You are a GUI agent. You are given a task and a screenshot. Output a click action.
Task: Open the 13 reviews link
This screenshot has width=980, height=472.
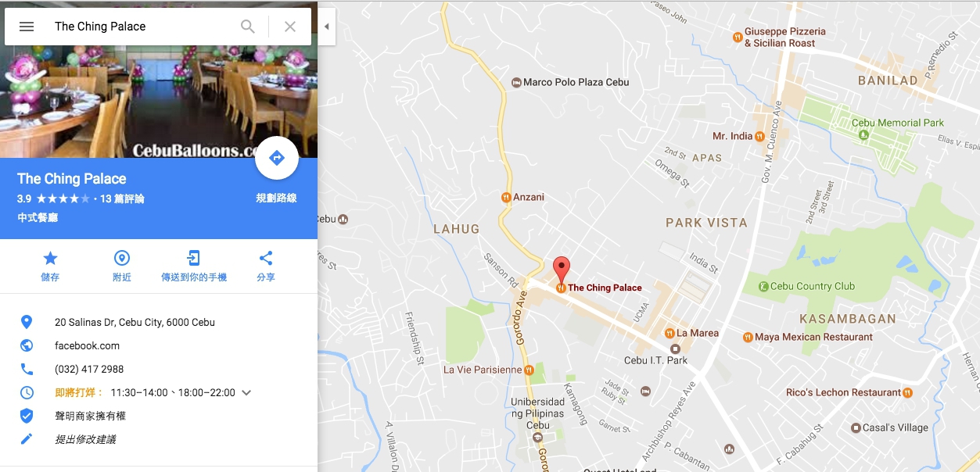[x=122, y=198]
